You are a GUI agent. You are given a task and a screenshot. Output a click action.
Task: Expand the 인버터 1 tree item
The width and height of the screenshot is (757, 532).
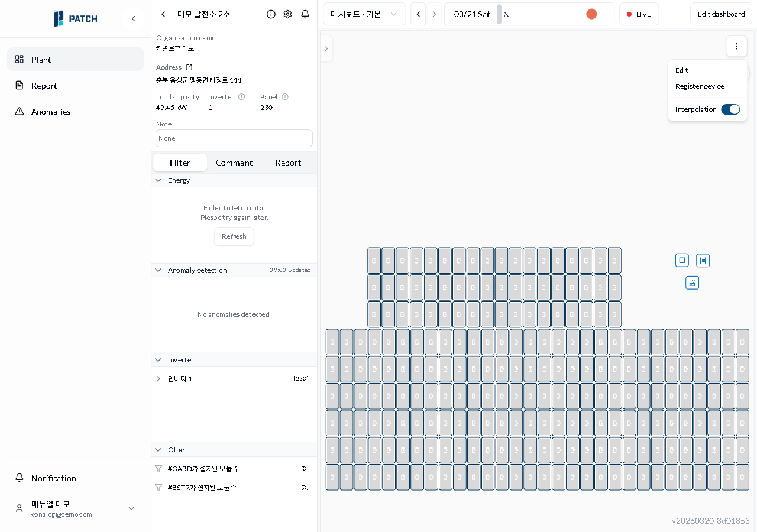pos(158,379)
